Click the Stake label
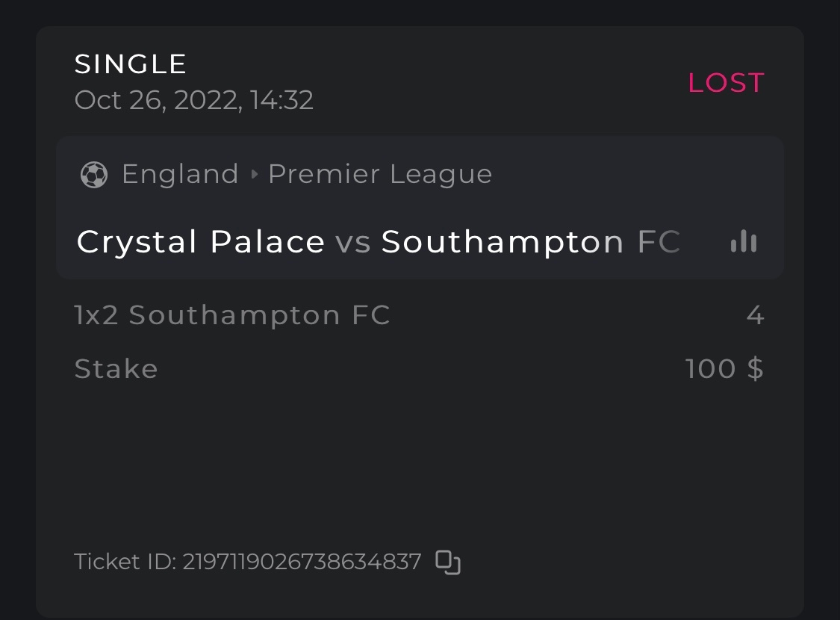The height and width of the screenshot is (620, 840). click(x=116, y=369)
